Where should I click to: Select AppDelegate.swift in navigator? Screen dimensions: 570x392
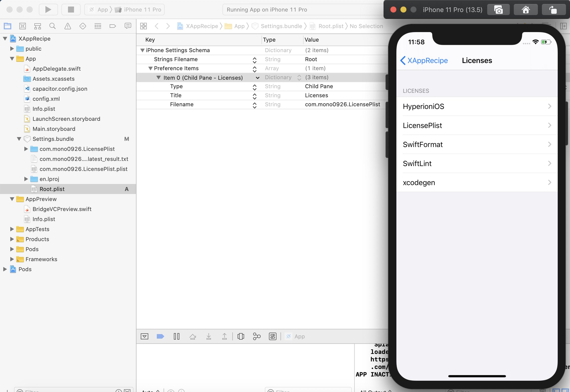(56, 69)
